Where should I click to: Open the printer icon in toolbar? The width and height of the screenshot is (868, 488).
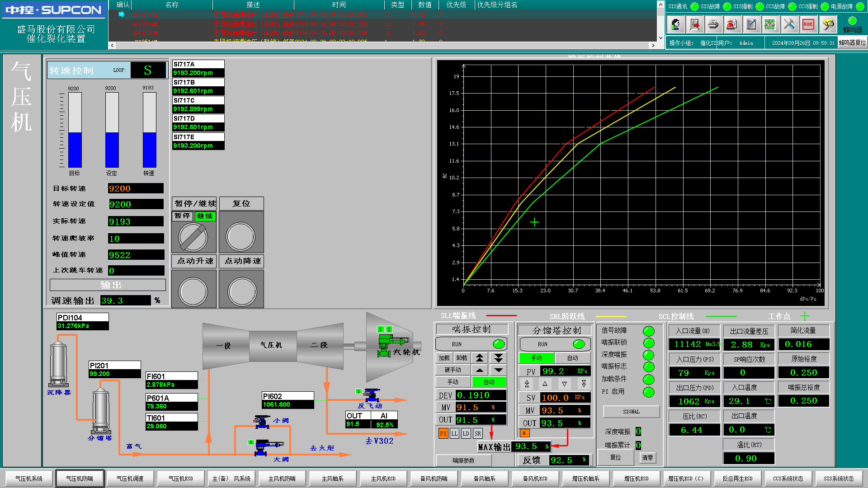(713, 24)
